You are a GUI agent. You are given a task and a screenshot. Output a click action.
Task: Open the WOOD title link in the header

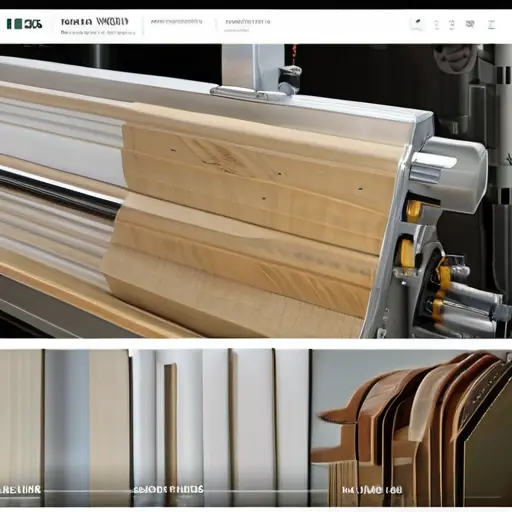click(x=94, y=22)
